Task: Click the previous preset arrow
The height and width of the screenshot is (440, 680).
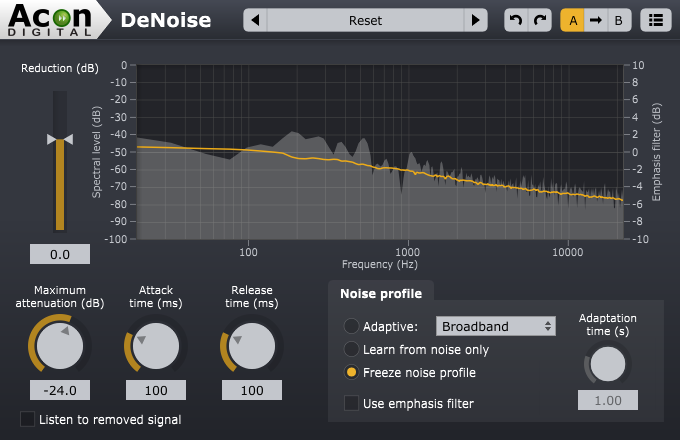Action: 256,20
